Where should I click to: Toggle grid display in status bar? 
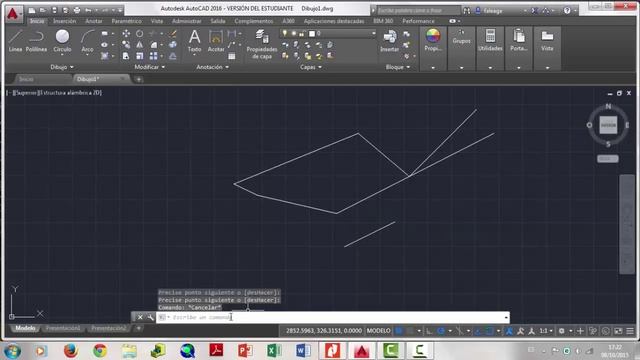399,331
